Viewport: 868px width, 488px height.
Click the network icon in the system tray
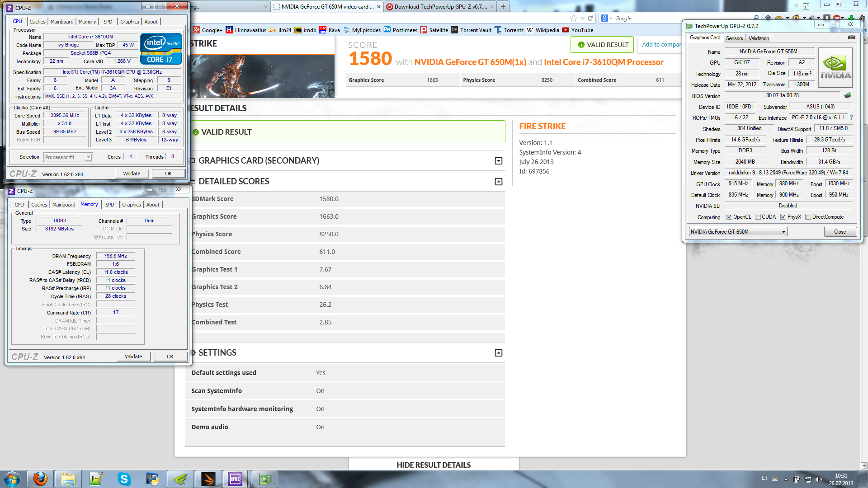pyautogui.click(x=807, y=479)
